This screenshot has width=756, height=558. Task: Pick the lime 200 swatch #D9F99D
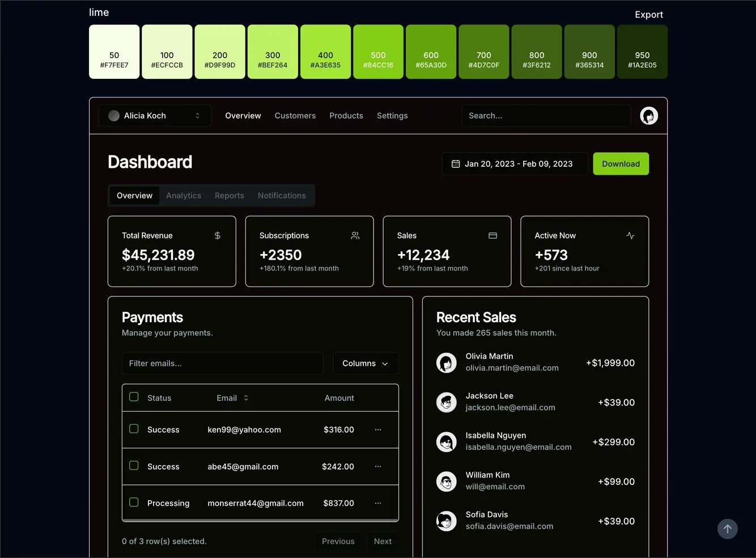pos(220,52)
